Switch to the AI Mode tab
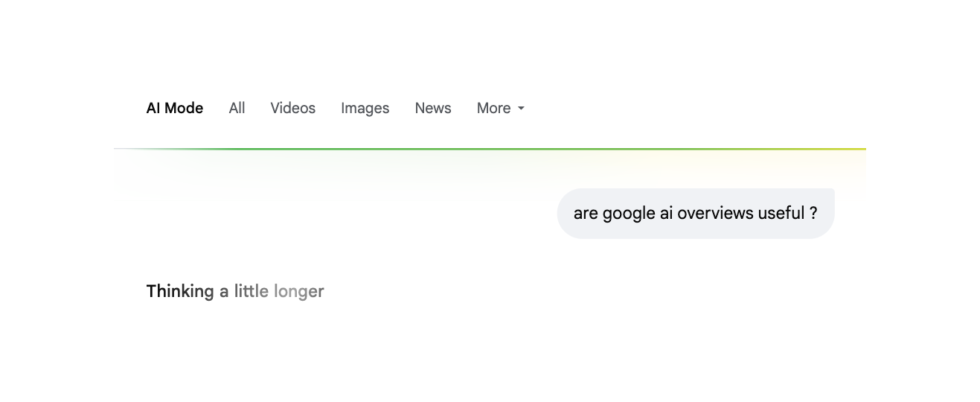Viewport: 980px width, 402px height. coord(175,109)
